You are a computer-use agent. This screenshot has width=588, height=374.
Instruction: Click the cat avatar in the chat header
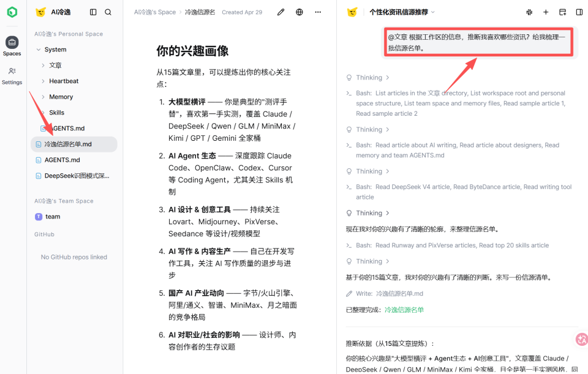pos(352,12)
